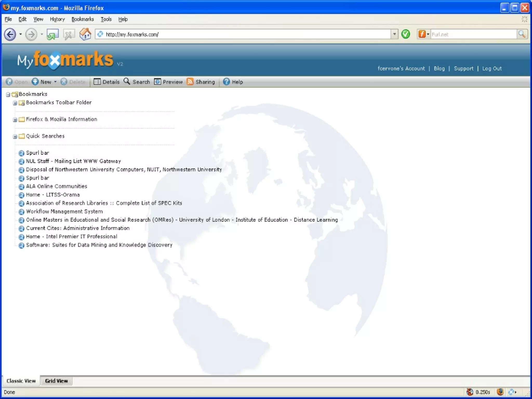Expand Firefox & Mozilla Information folder
Image resolution: width=532 pixels, height=399 pixels.
click(x=15, y=120)
